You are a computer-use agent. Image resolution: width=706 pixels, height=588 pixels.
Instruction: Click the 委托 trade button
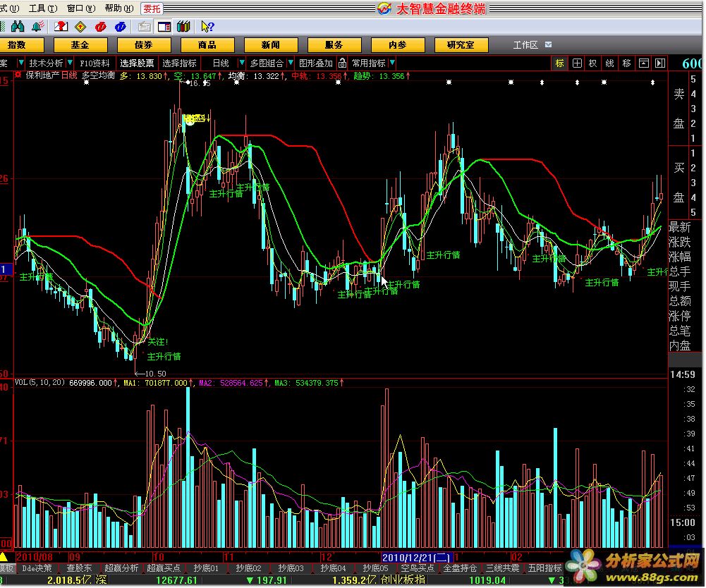pyautogui.click(x=152, y=8)
